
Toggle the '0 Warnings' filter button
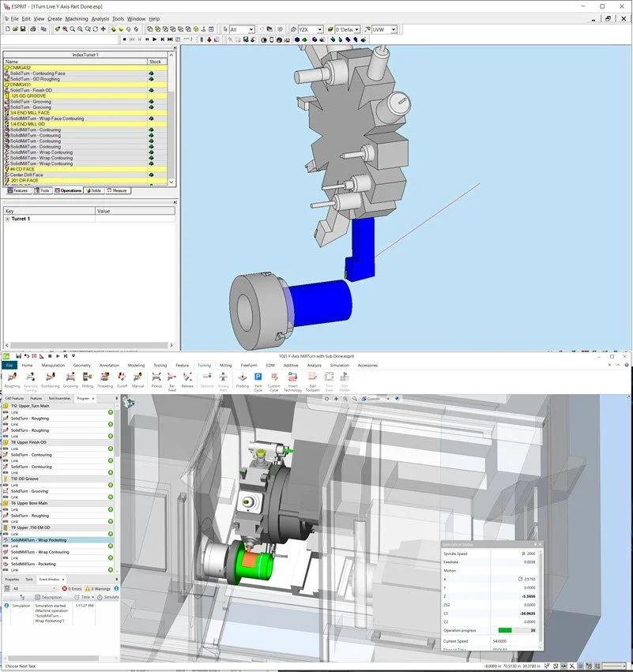(x=98, y=588)
